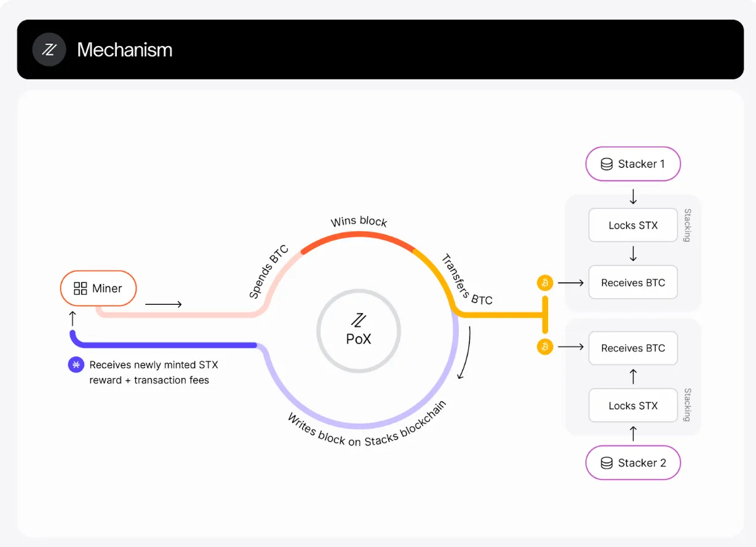
Task: Select the Stacker 2 pill label
Action: click(642, 463)
